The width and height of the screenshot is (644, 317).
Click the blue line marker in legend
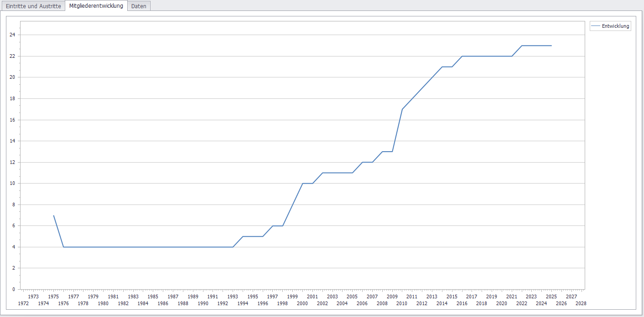click(596, 26)
